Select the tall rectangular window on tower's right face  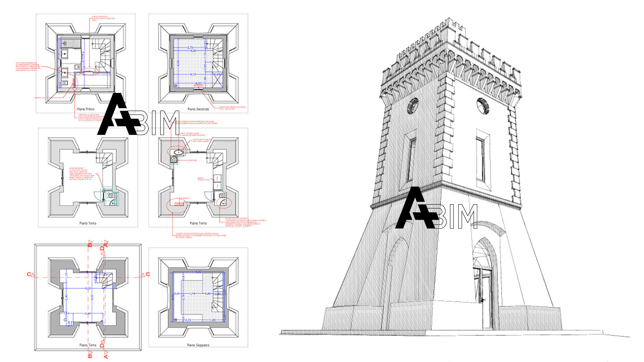click(482, 159)
